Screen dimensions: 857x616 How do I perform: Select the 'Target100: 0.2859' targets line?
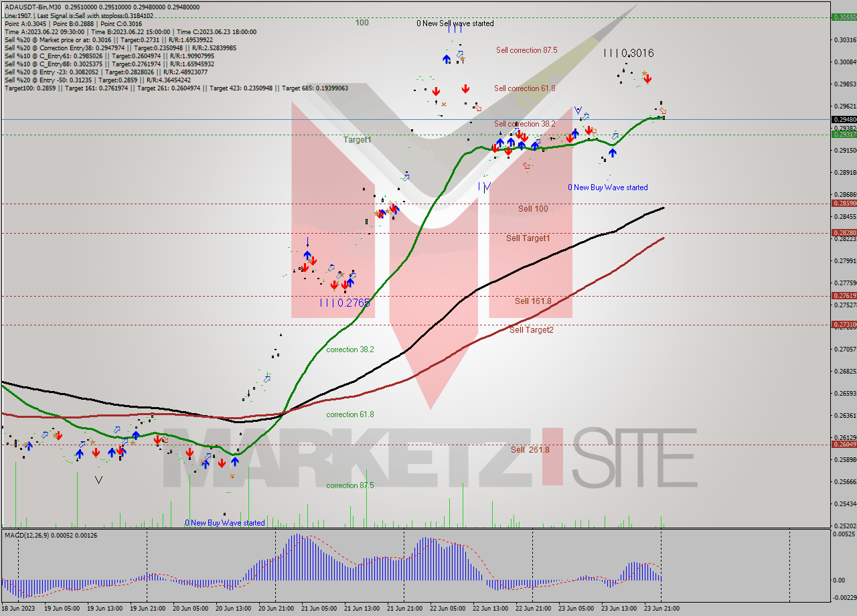tap(176, 88)
